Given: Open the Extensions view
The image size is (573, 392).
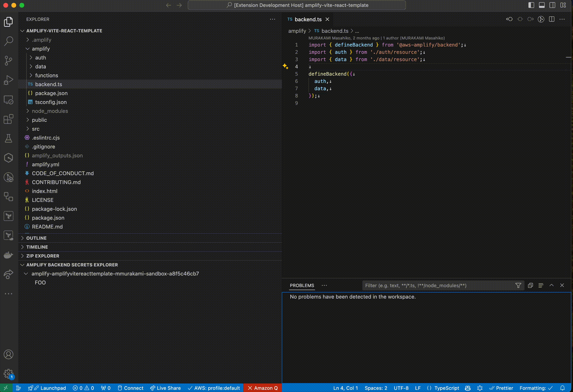Looking at the screenshot, I should click(9, 119).
